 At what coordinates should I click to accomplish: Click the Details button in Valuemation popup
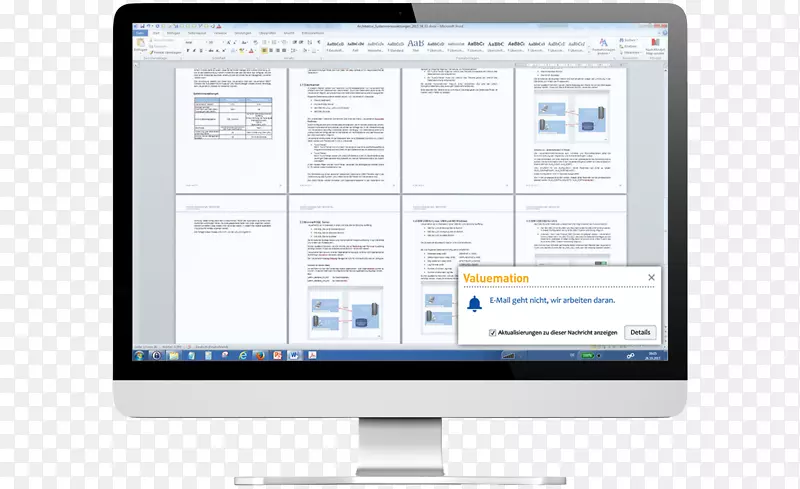(640, 332)
